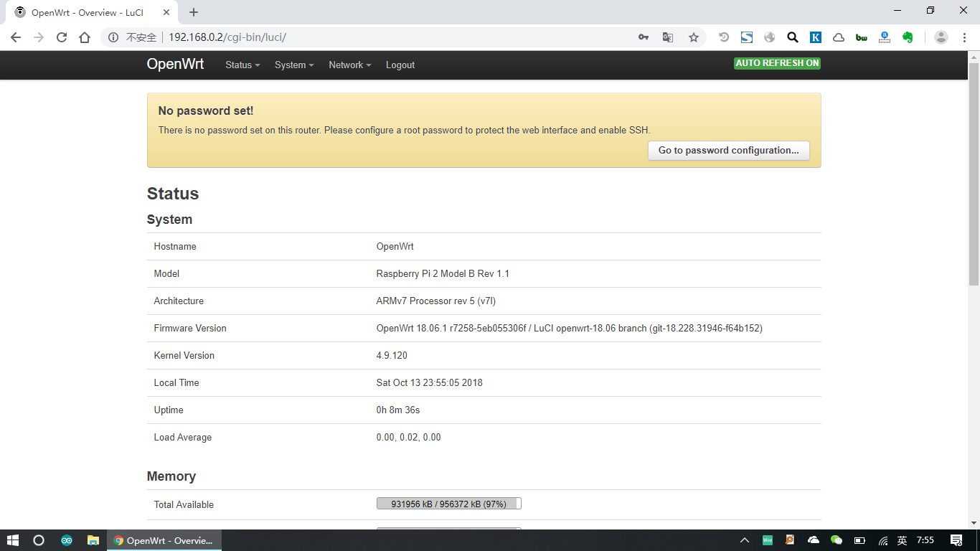Click the saved passwords key icon

pyautogui.click(x=644, y=37)
